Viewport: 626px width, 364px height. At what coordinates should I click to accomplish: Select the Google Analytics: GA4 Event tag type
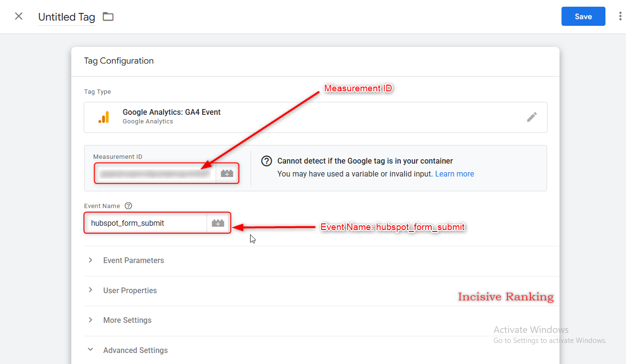(x=316, y=117)
